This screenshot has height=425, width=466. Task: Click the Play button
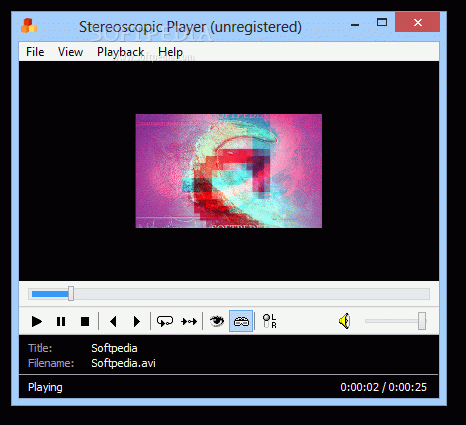(37, 321)
